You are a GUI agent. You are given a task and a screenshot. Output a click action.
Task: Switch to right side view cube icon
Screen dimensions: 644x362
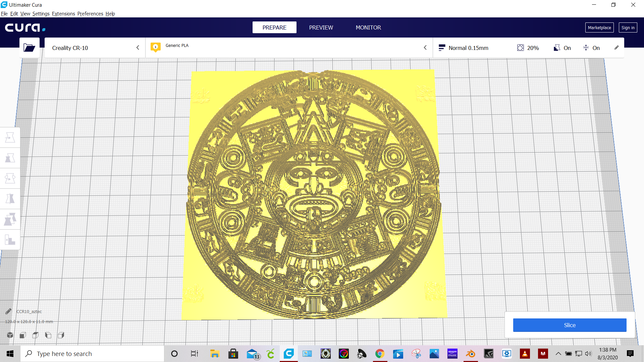click(x=61, y=335)
